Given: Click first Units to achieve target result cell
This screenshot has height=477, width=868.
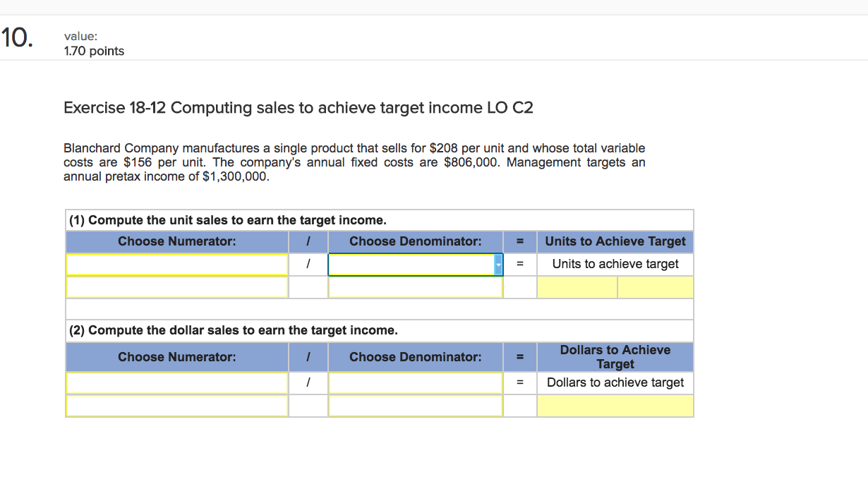Looking at the screenshot, I should pyautogui.click(x=577, y=287).
